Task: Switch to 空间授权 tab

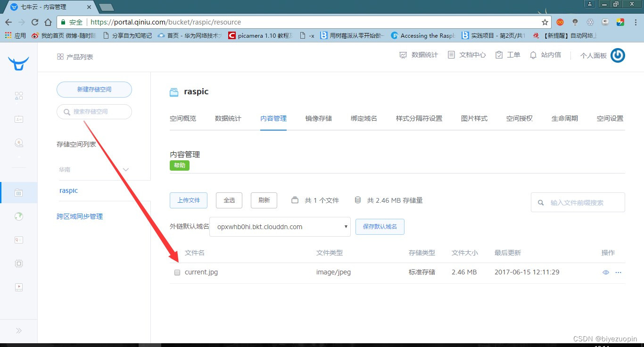Action: (520, 118)
